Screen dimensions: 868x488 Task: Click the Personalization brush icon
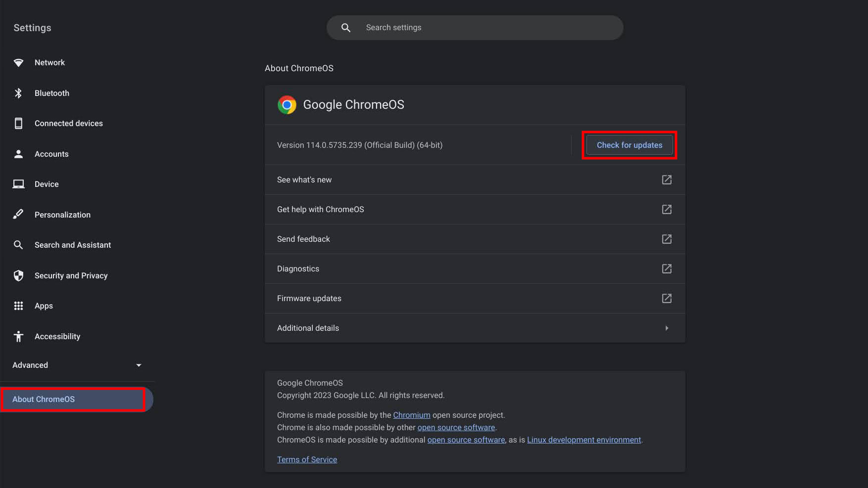[18, 215]
